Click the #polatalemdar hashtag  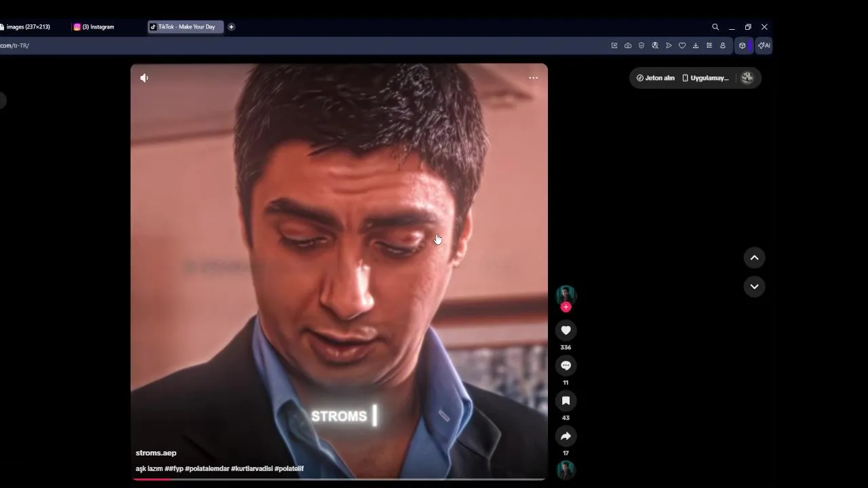(207, 468)
